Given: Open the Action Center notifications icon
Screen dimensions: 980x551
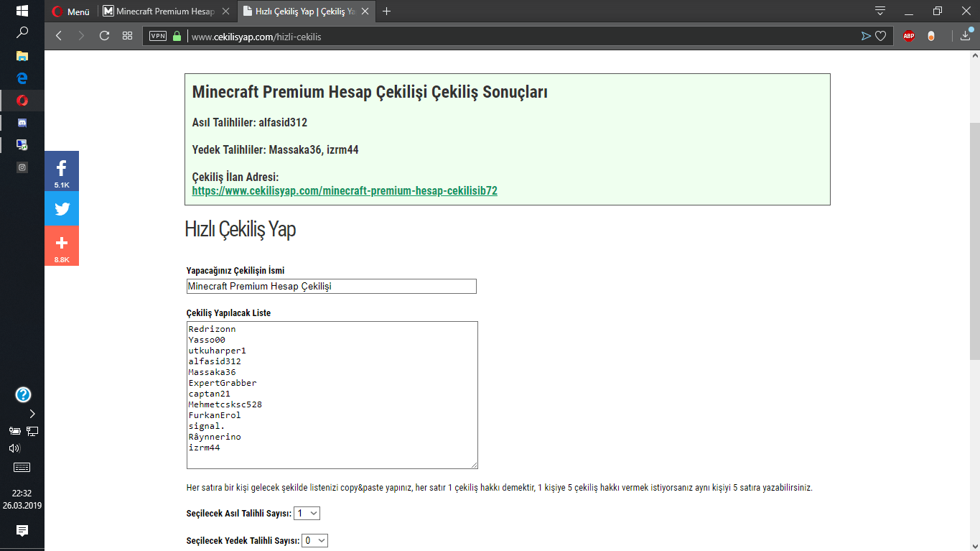Looking at the screenshot, I should click(x=22, y=531).
